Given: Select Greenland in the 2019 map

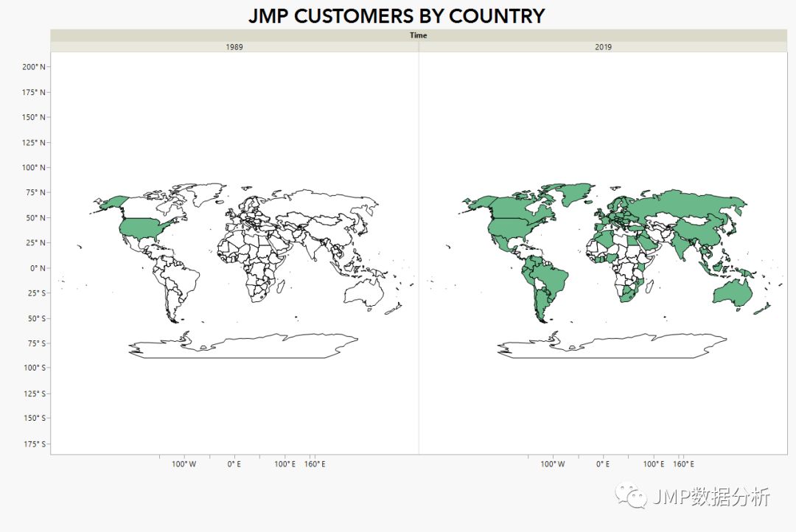Looking at the screenshot, I should pyautogui.click(x=577, y=193).
